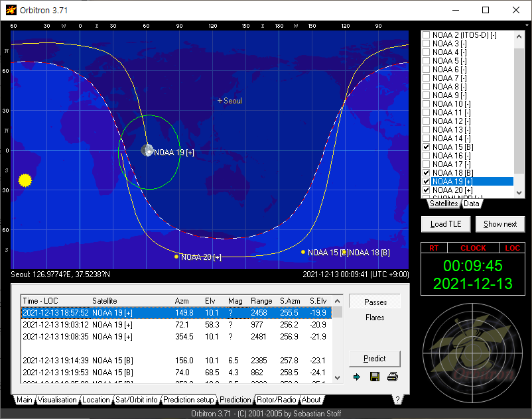Select NOAA 19 pass at 19:08:35

point(176,337)
